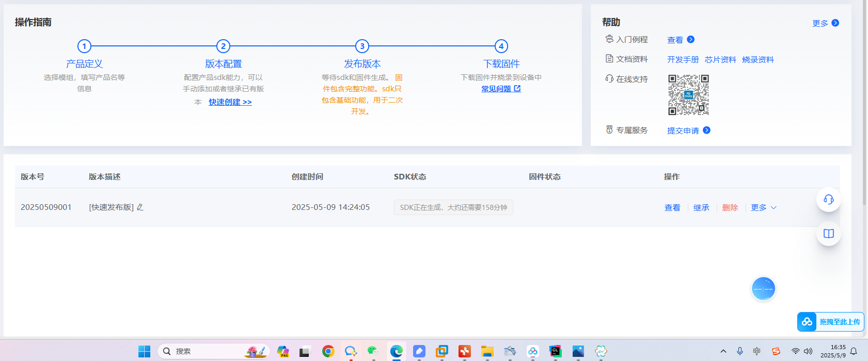Click the taskbar 搜索 search box
Viewport: 868px width, 361px height.
(x=214, y=351)
